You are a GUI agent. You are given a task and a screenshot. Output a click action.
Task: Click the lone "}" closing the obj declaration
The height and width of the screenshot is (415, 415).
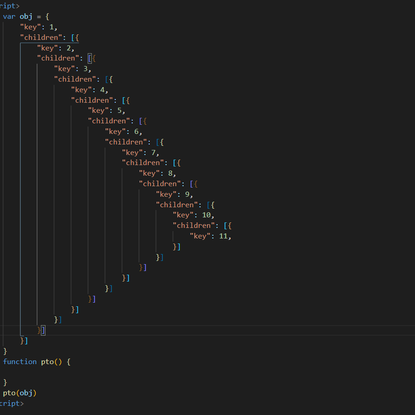point(5,351)
